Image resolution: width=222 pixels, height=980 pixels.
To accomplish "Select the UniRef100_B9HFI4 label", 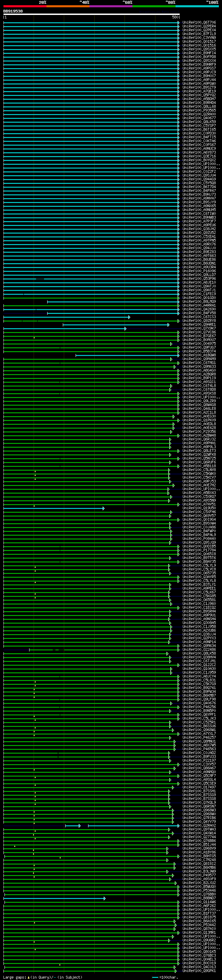I will [x=199, y=53].
